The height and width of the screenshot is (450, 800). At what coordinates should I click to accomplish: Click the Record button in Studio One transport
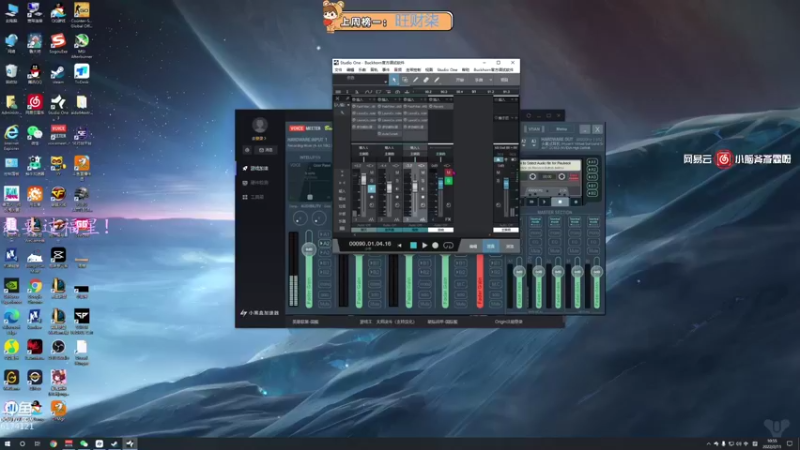(x=435, y=245)
